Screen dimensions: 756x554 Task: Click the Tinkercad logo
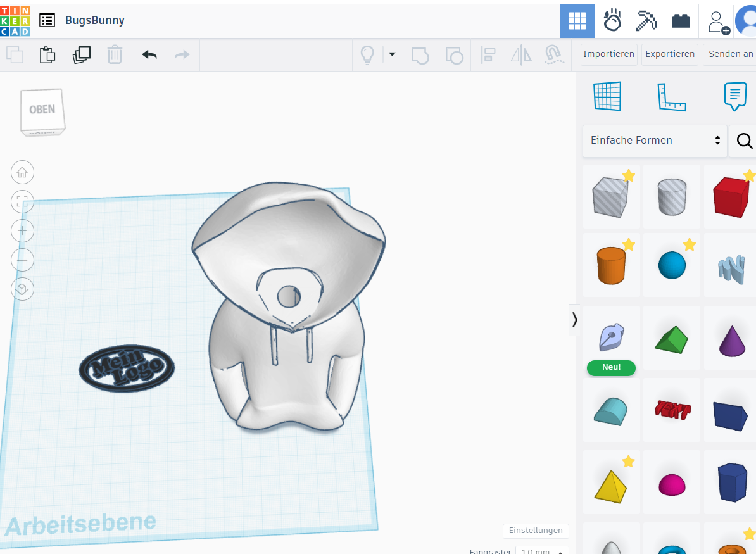coord(15,21)
